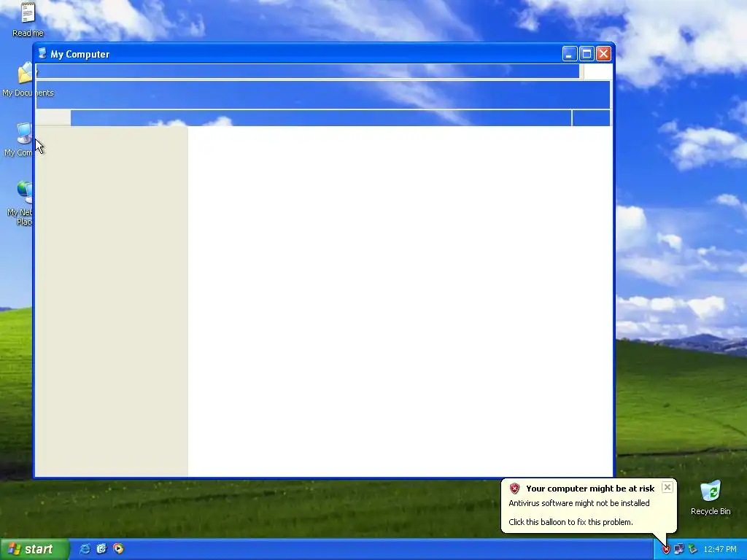
Task: Click 'Your computer might be at risk' balloon title
Action: [590, 489]
